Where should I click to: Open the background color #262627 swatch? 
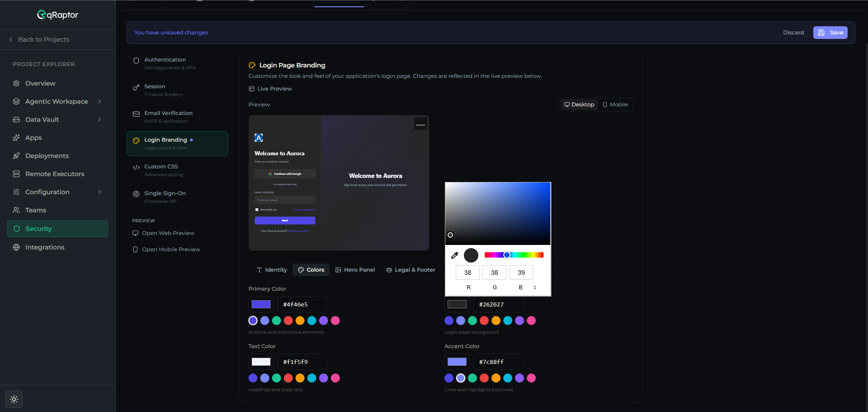click(x=457, y=304)
